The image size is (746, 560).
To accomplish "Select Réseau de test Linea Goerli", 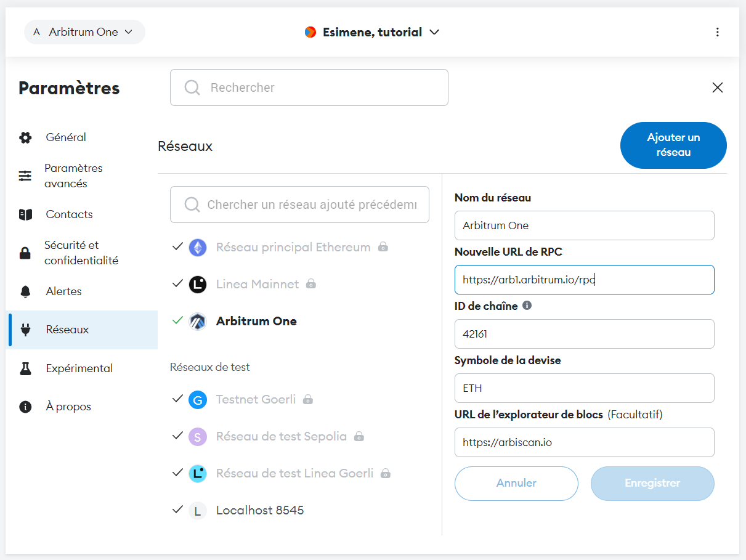I will coord(294,473).
